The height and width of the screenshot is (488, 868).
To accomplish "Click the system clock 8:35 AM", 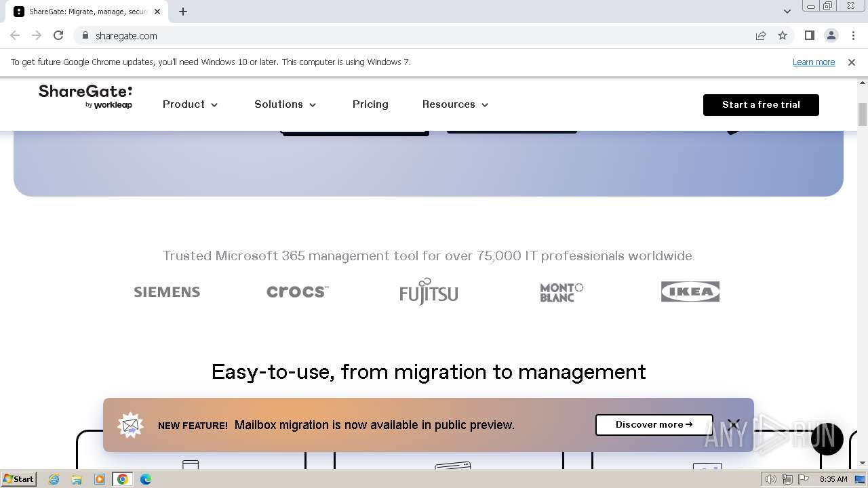I will point(833,479).
